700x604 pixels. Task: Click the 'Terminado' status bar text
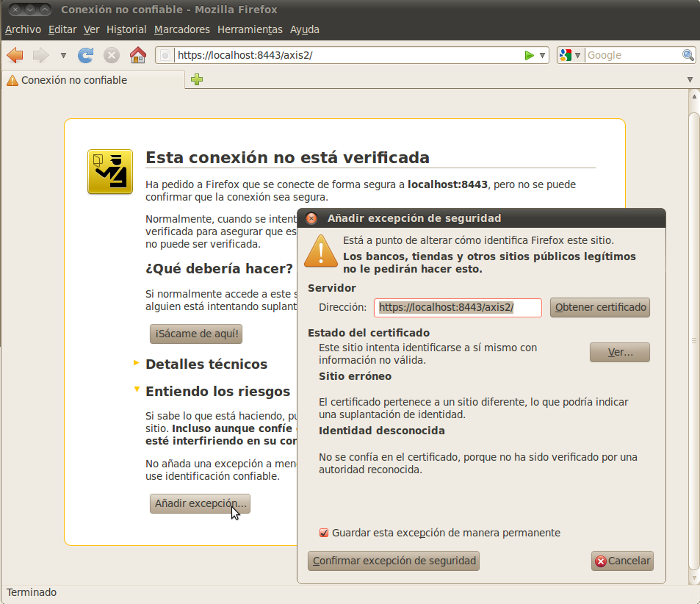click(x=32, y=592)
